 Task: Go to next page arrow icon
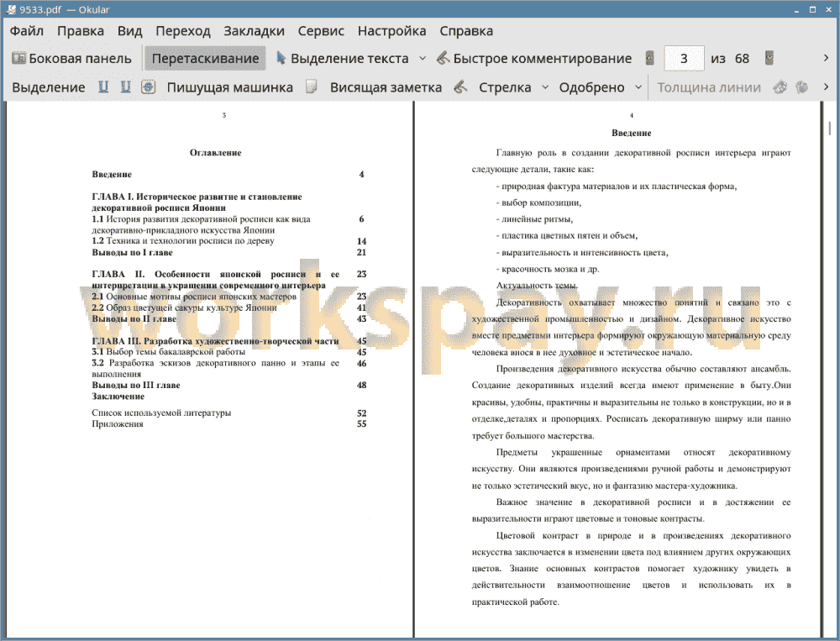click(x=769, y=58)
